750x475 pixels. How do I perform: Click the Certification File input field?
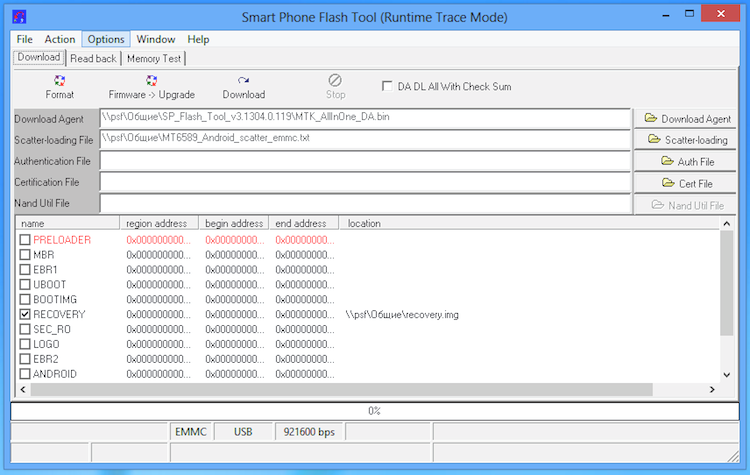pos(365,182)
